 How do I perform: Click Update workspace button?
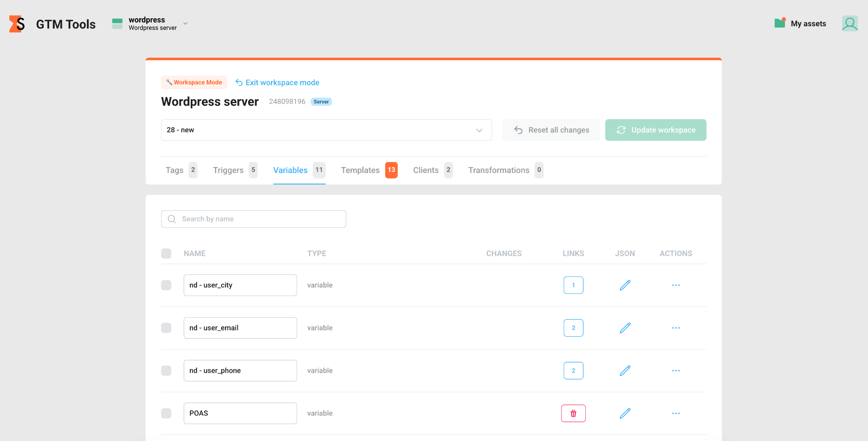(x=656, y=130)
